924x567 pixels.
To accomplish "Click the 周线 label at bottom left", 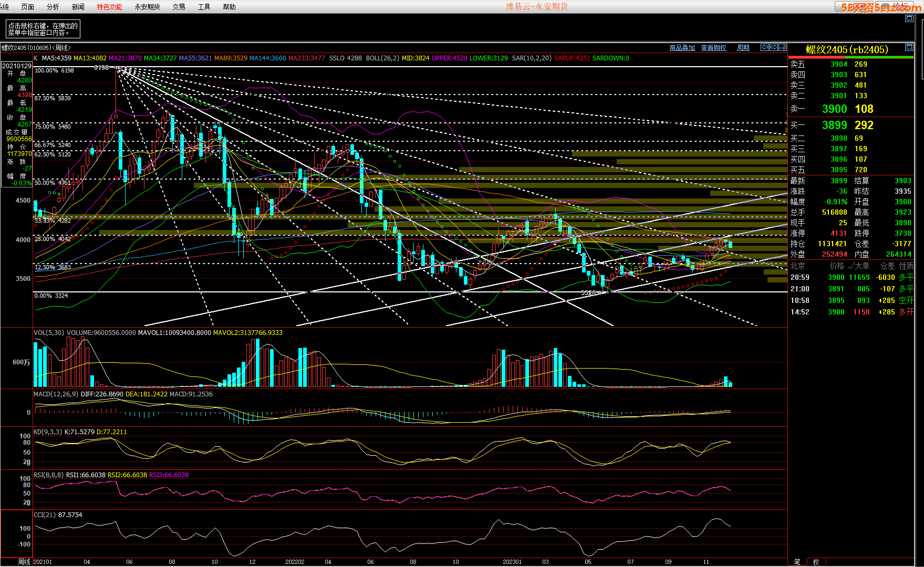I will click(24, 562).
